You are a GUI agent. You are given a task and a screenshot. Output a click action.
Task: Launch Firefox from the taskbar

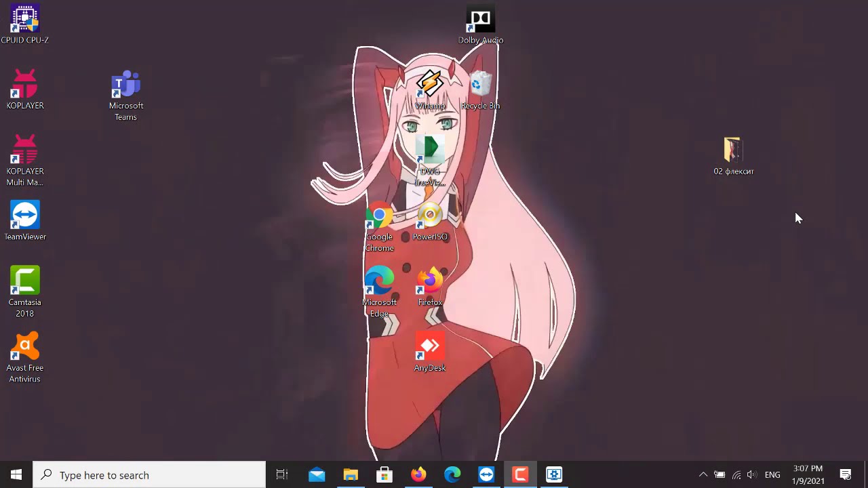point(418,474)
